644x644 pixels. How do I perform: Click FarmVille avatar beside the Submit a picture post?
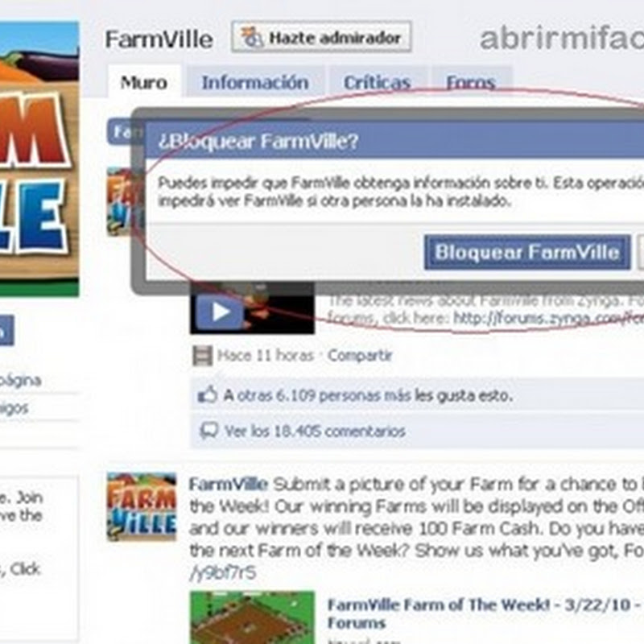tap(142, 507)
